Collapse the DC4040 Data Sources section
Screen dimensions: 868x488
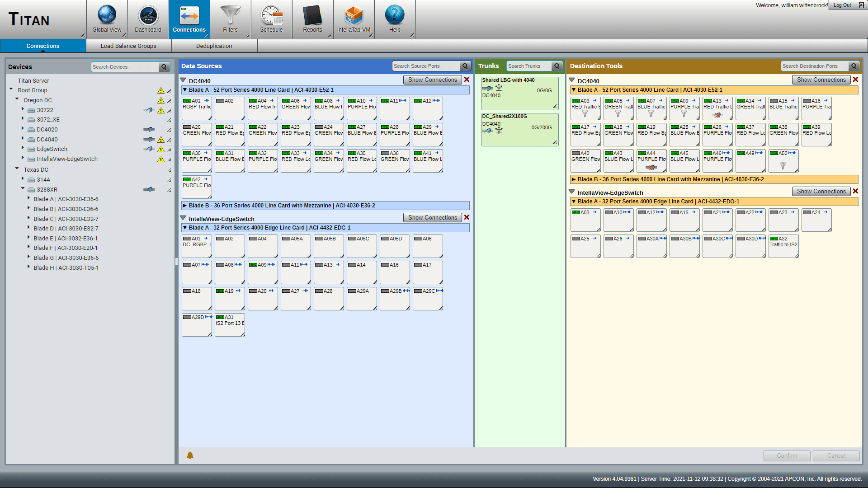tap(184, 80)
